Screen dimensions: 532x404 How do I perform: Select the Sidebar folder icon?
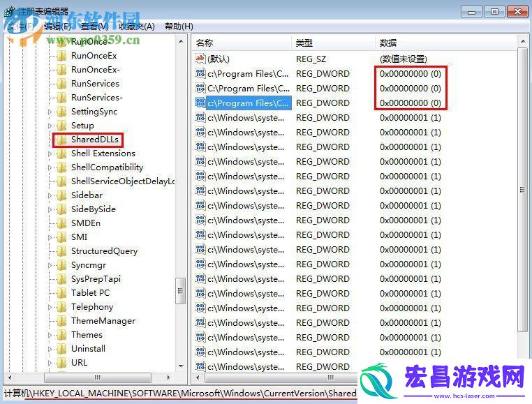61,195
